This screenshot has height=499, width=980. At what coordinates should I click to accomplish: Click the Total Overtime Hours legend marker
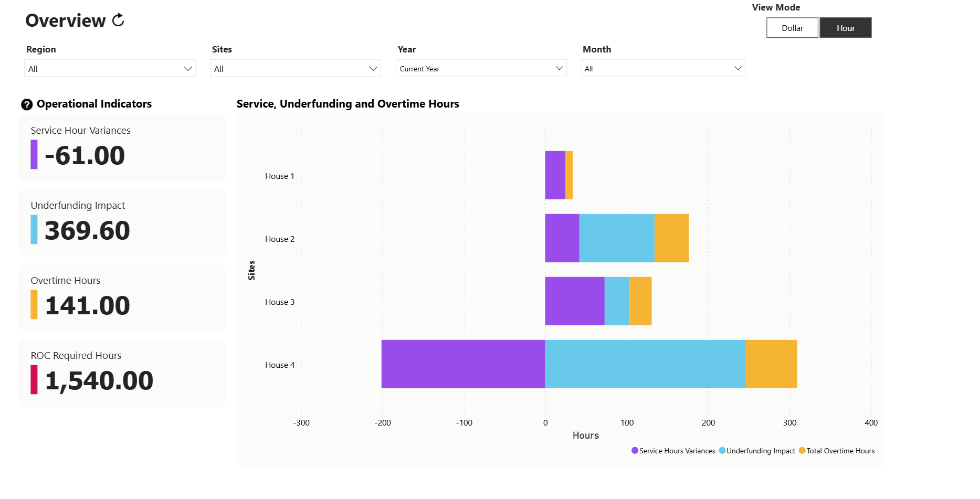tap(802, 450)
